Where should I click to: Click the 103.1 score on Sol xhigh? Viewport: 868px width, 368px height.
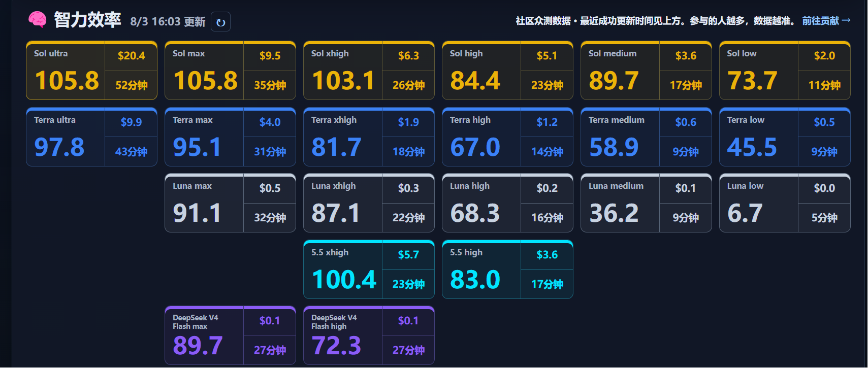(343, 81)
